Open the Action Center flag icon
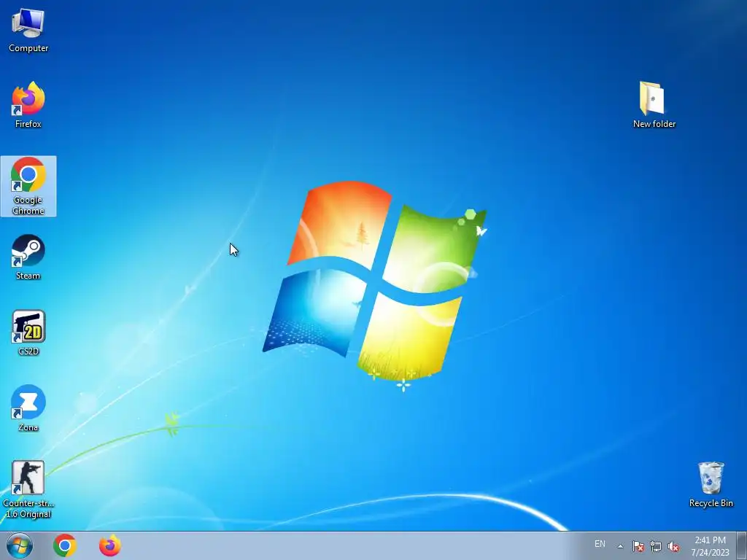This screenshot has height=560, width=747. pos(638,546)
